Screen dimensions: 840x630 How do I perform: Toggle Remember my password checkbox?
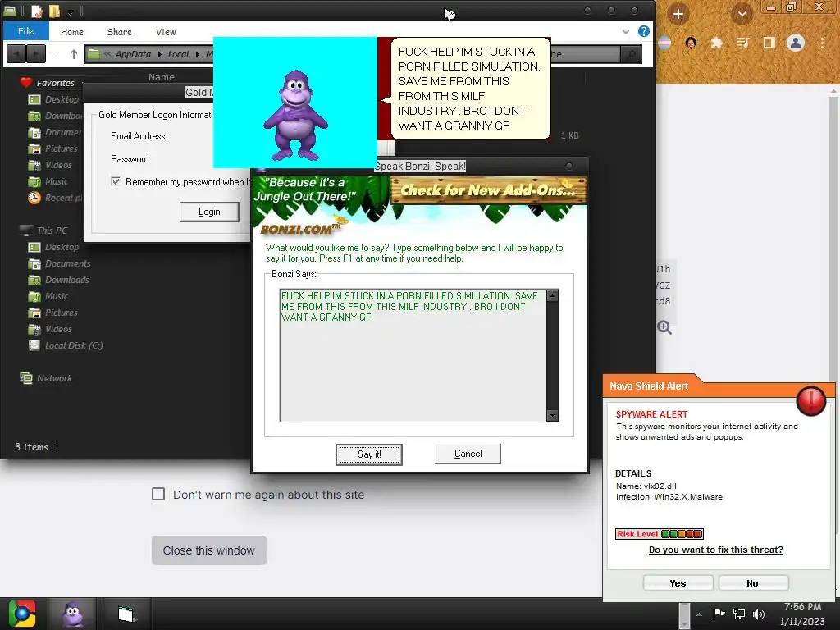(x=115, y=181)
